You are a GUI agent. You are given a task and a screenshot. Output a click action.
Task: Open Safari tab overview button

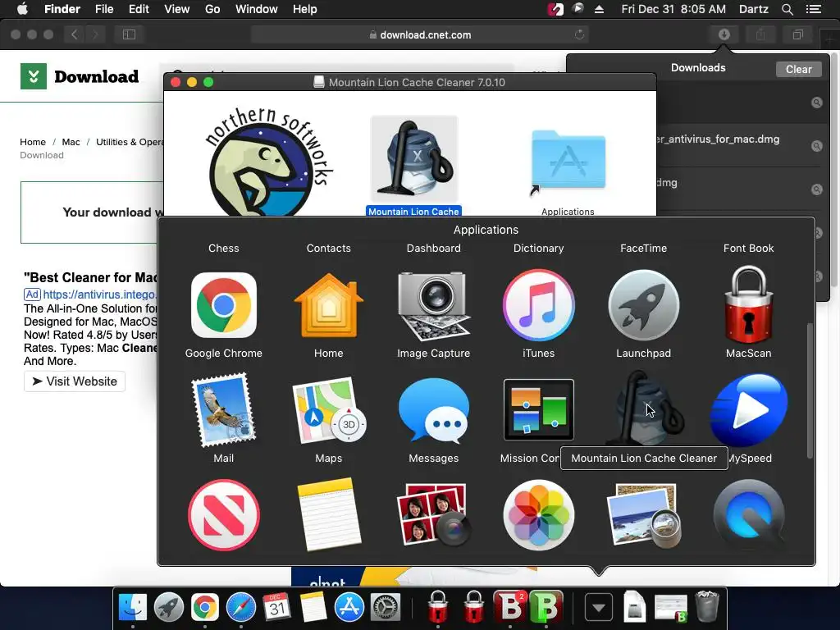(797, 34)
